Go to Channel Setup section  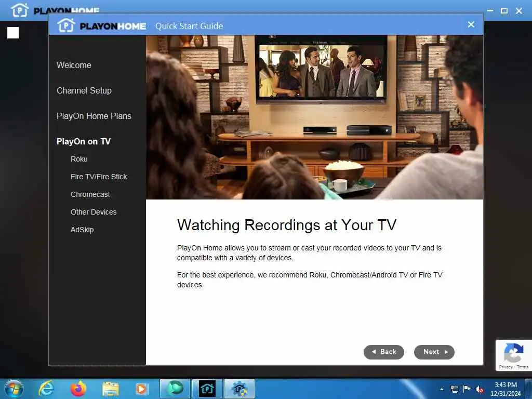tap(84, 90)
